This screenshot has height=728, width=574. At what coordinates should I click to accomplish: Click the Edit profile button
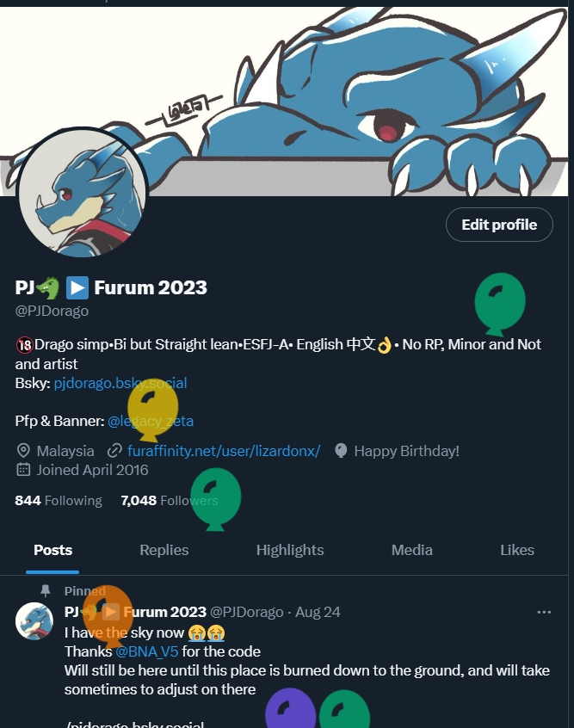(x=499, y=225)
